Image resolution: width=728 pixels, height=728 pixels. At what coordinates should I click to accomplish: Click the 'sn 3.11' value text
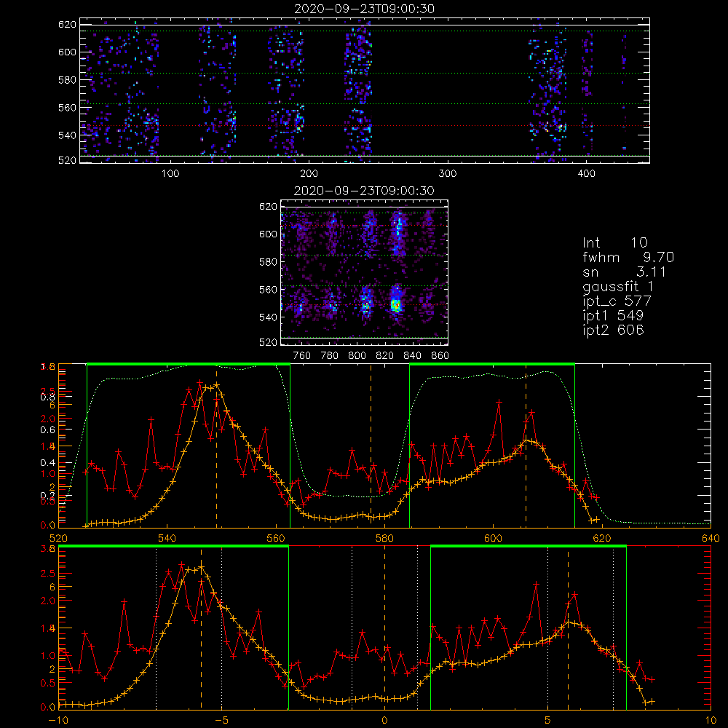point(624,272)
